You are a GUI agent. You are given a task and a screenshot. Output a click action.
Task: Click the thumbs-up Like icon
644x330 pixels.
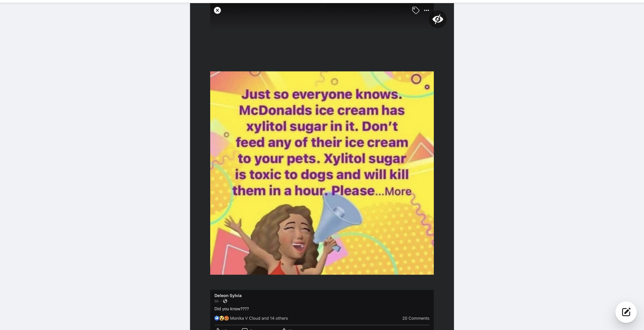(218, 329)
